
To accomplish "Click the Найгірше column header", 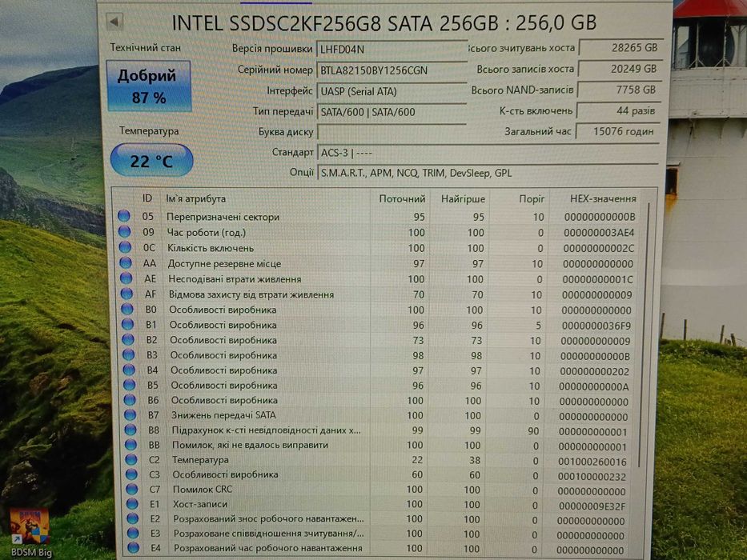I will 463,198.
